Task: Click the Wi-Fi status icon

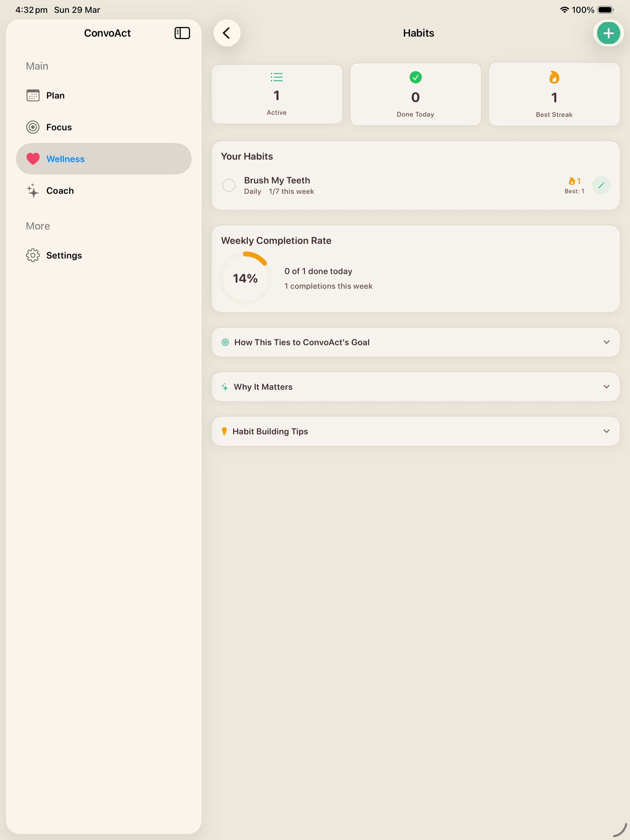Action: pyautogui.click(x=564, y=10)
